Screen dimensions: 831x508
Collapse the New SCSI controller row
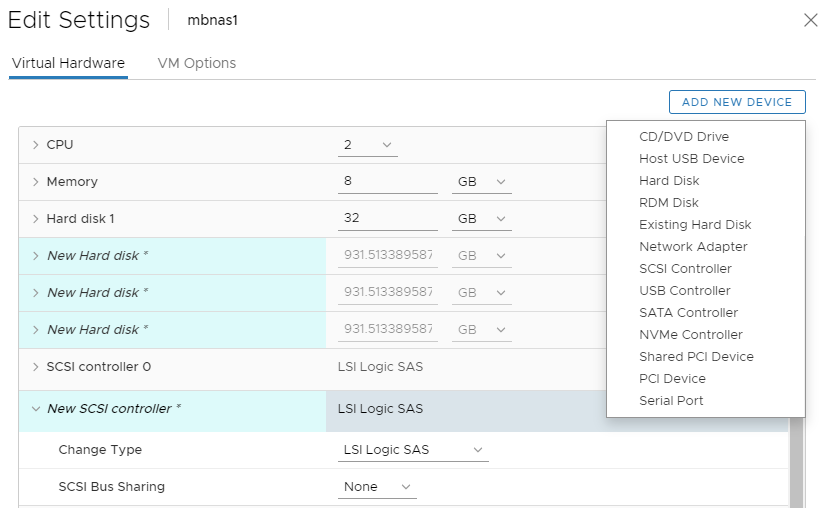tap(36, 408)
